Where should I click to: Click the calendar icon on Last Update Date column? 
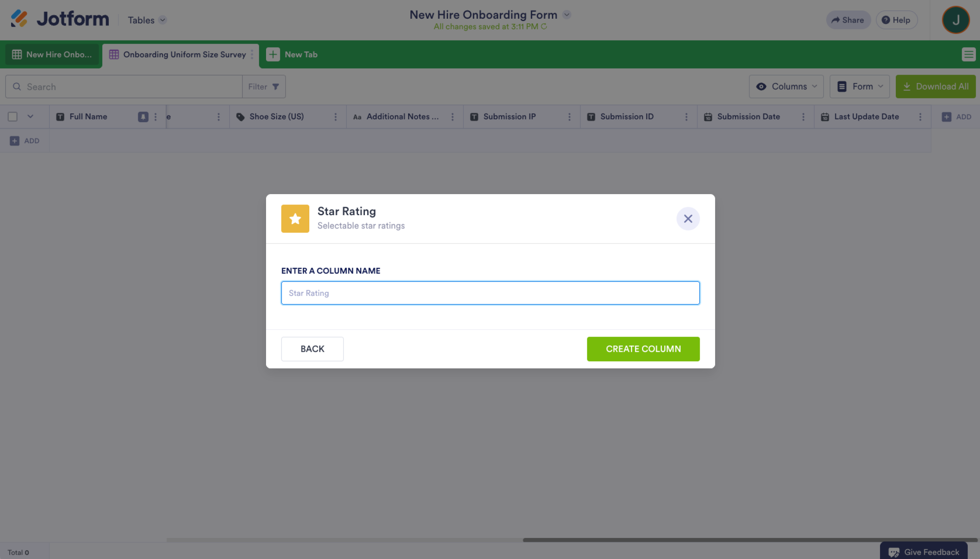(x=825, y=116)
